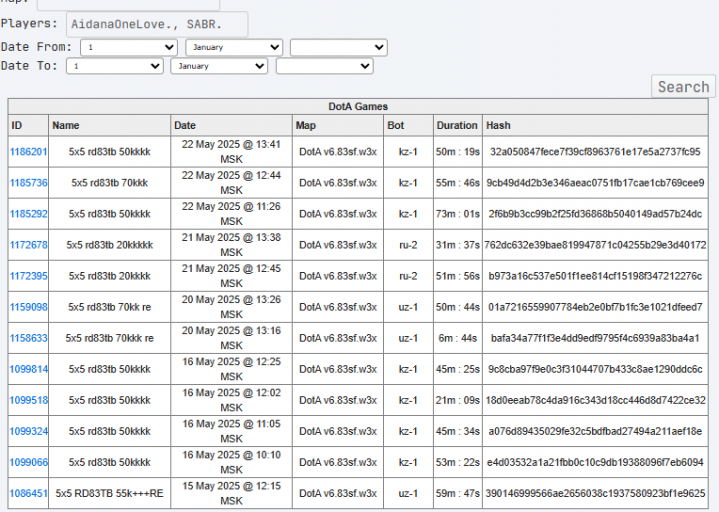
Task: Open game ID 1172395 link
Action: click(28, 276)
